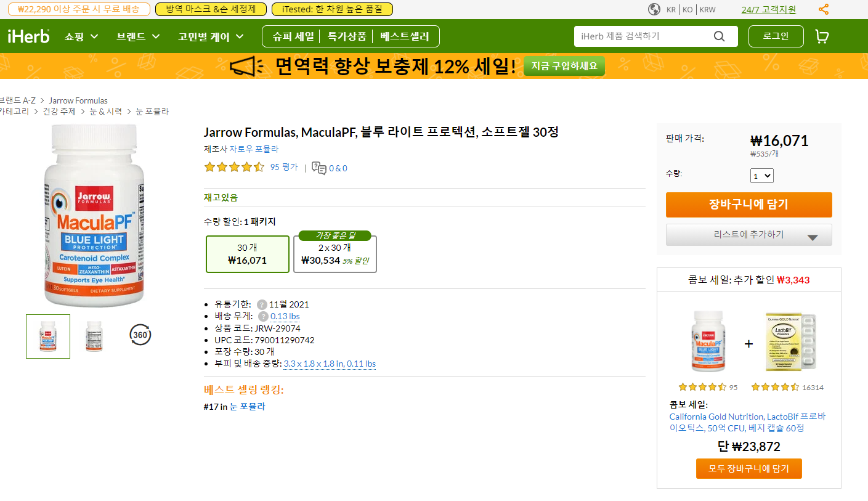Open 24/7 고객지원 link

[768, 9]
